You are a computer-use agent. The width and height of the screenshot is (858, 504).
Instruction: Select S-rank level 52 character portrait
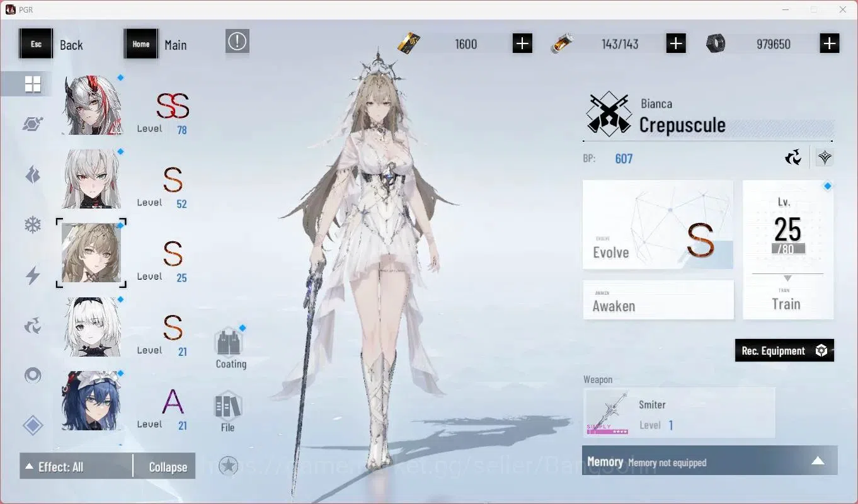[x=92, y=179]
